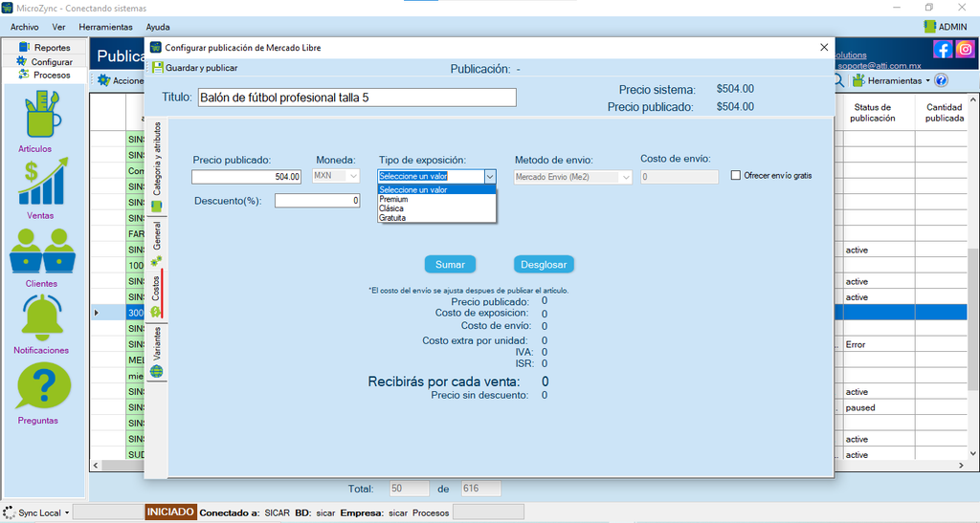
Task: Click the Status de publicación column header
Action: pos(872,112)
